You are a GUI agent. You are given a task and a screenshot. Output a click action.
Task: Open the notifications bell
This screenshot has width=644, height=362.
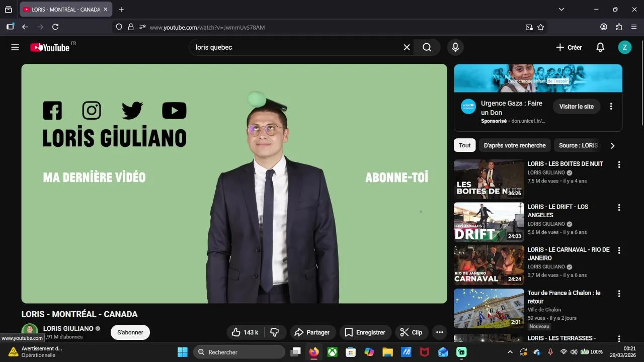[x=600, y=47]
